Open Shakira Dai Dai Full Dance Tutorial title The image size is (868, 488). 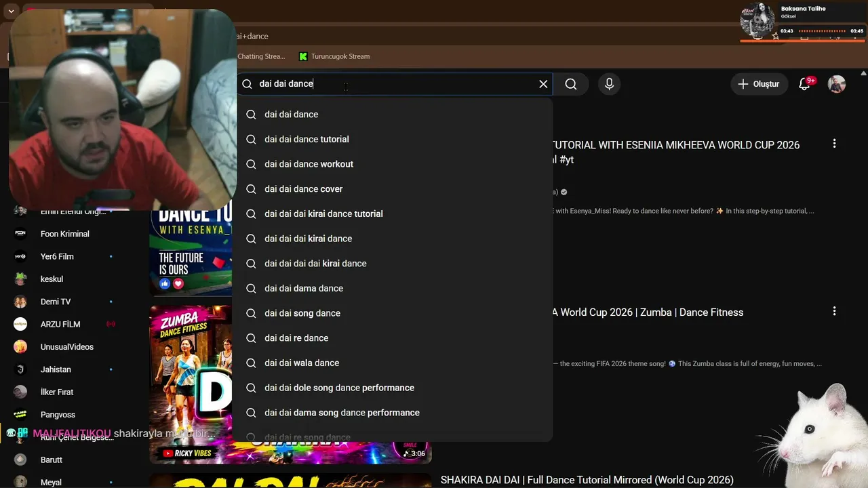tap(587, 480)
